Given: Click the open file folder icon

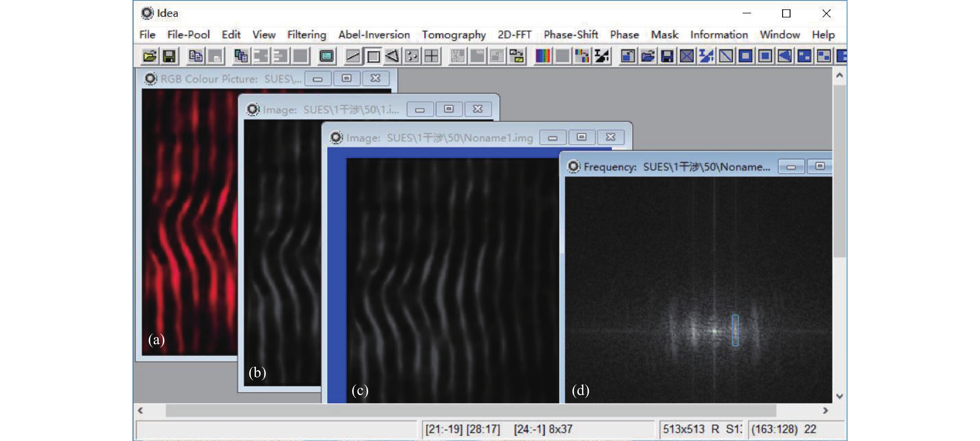Looking at the screenshot, I should click(x=150, y=56).
